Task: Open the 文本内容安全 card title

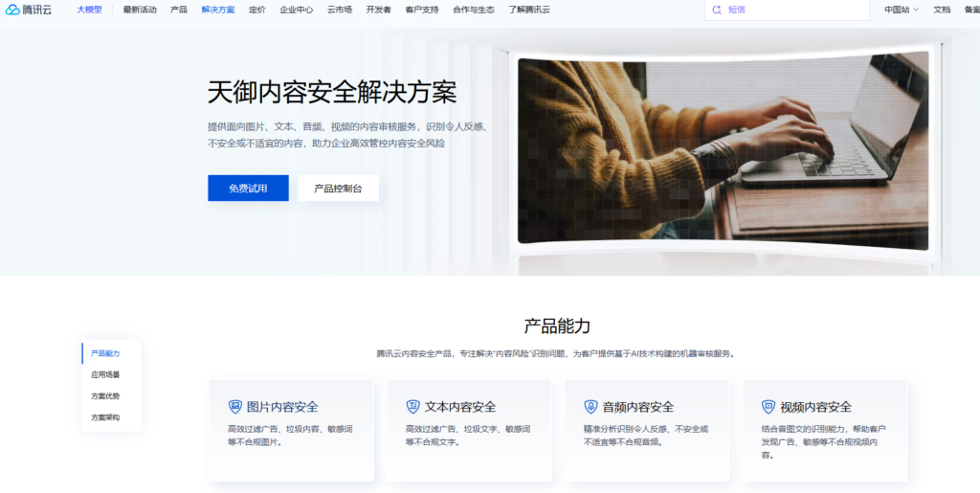Action: 460,407
